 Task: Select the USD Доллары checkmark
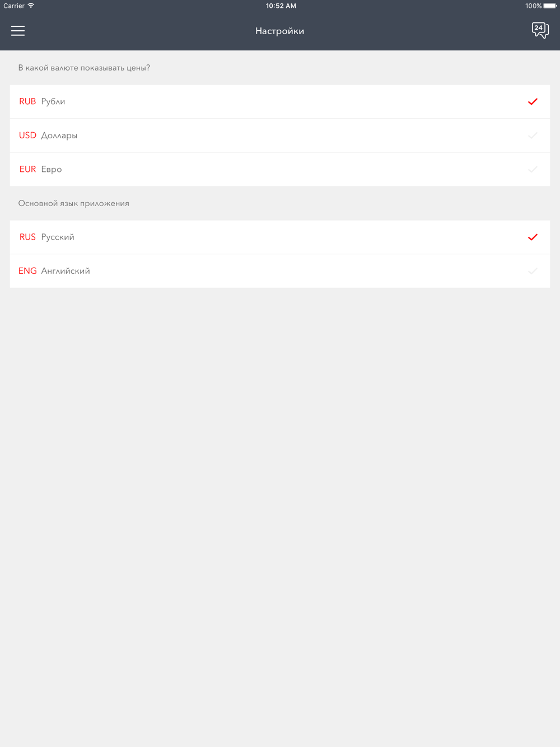(x=533, y=136)
